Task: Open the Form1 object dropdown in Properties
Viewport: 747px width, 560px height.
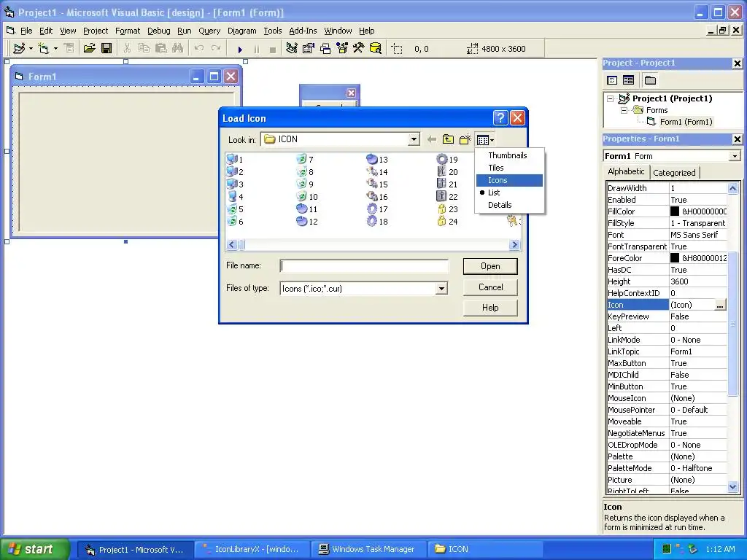Action: (x=735, y=156)
